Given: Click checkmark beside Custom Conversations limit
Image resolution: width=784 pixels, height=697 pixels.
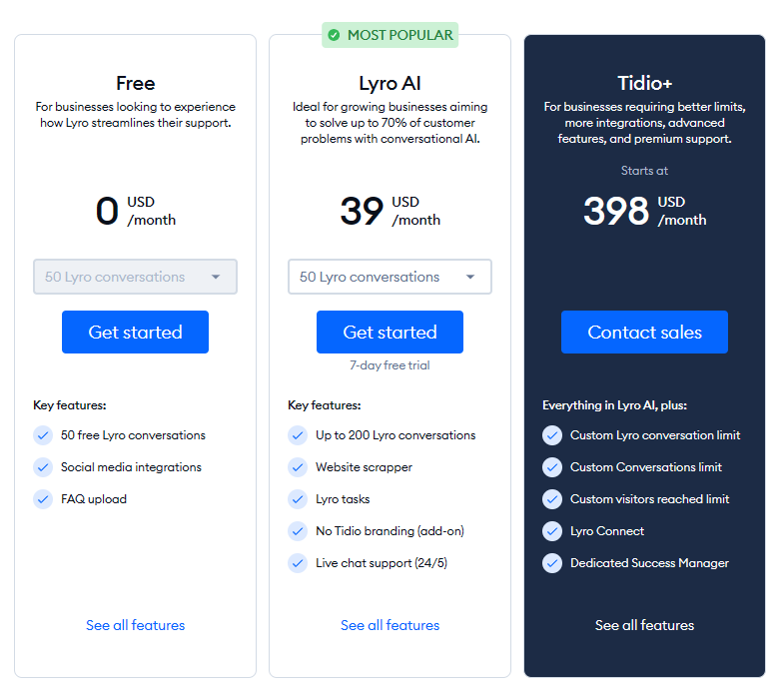Looking at the screenshot, I should 552,467.
